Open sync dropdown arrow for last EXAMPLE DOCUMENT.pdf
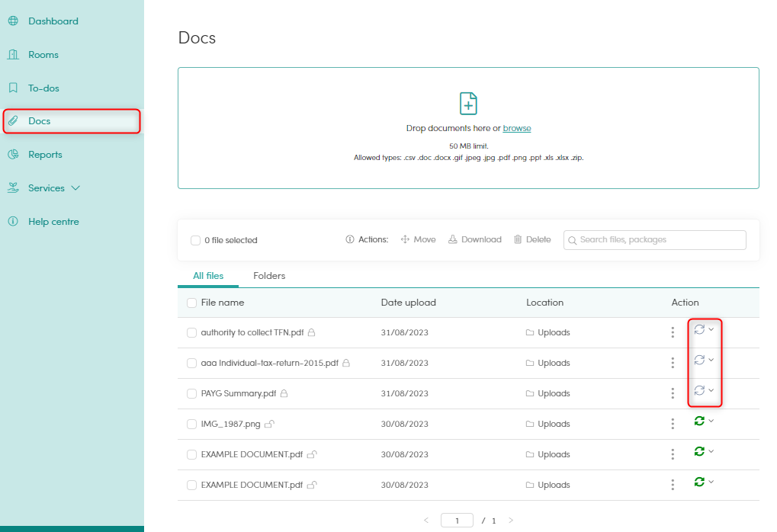777x532 pixels. pyautogui.click(x=711, y=482)
